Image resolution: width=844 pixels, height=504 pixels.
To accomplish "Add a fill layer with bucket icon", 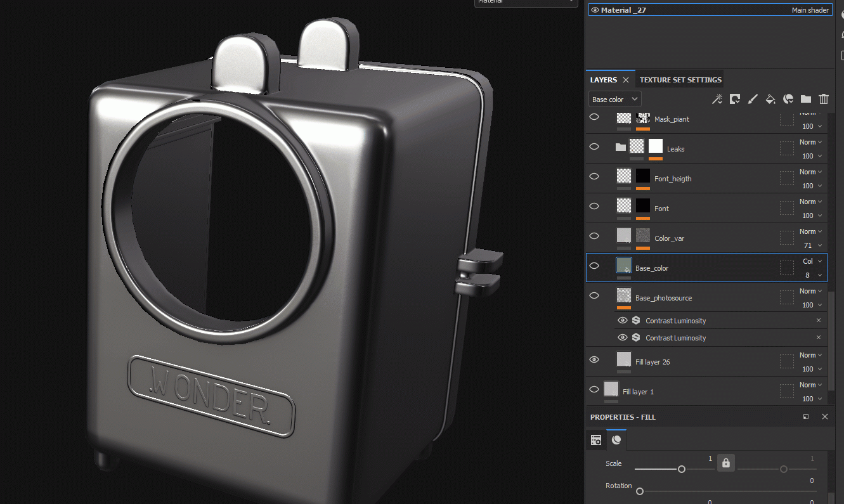I will click(770, 99).
